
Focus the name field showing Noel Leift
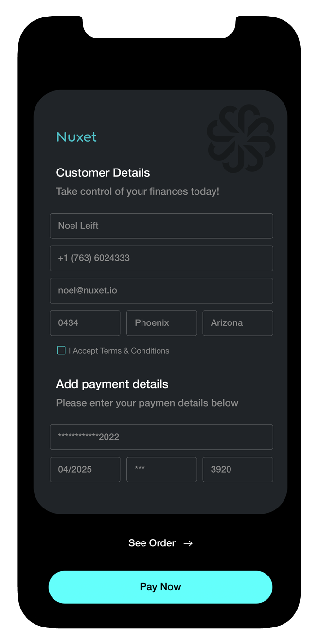click(161, 226)
